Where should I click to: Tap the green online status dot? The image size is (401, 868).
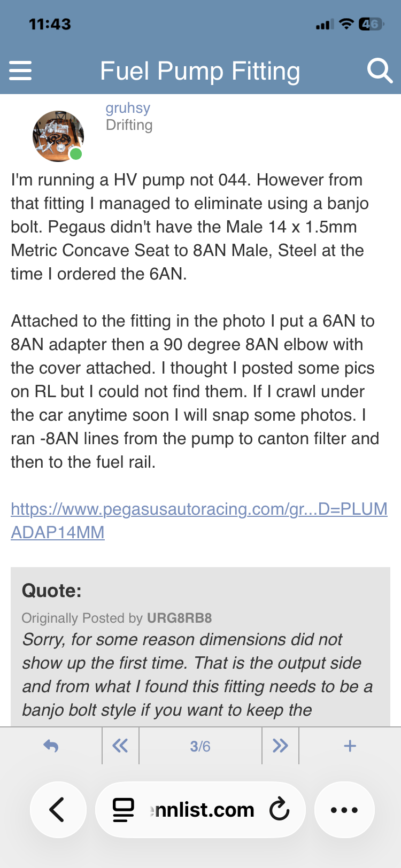click(x=76, y=154)
